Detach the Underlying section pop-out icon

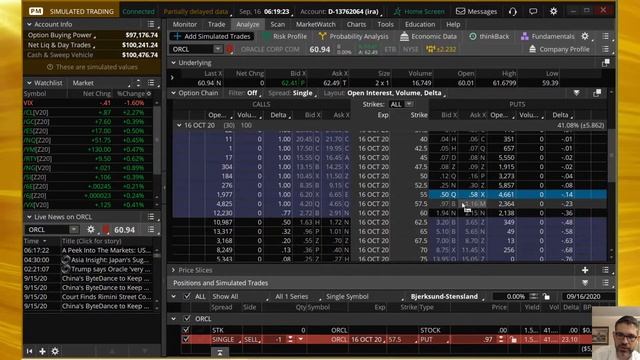coord(606,63)
